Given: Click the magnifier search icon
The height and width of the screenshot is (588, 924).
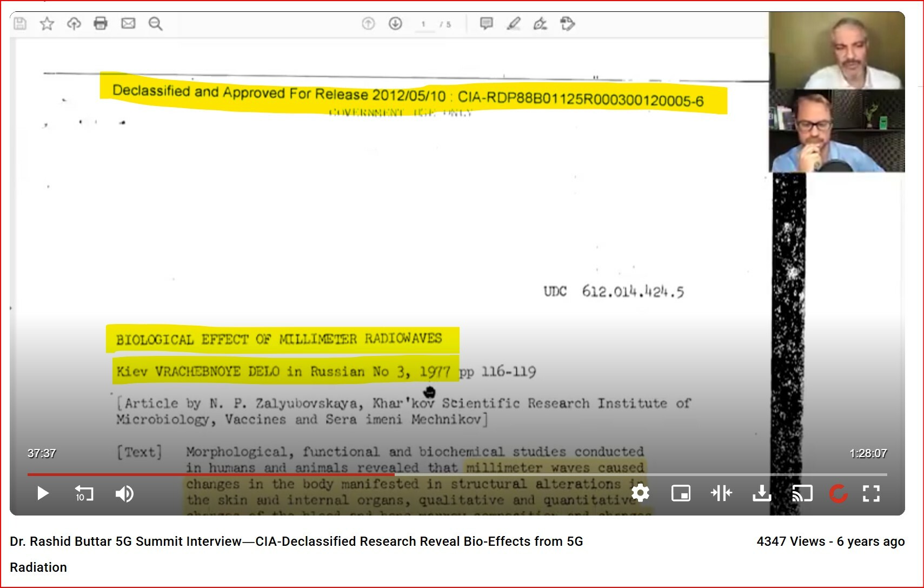Looking at the screenshot, I should point(156,23).
